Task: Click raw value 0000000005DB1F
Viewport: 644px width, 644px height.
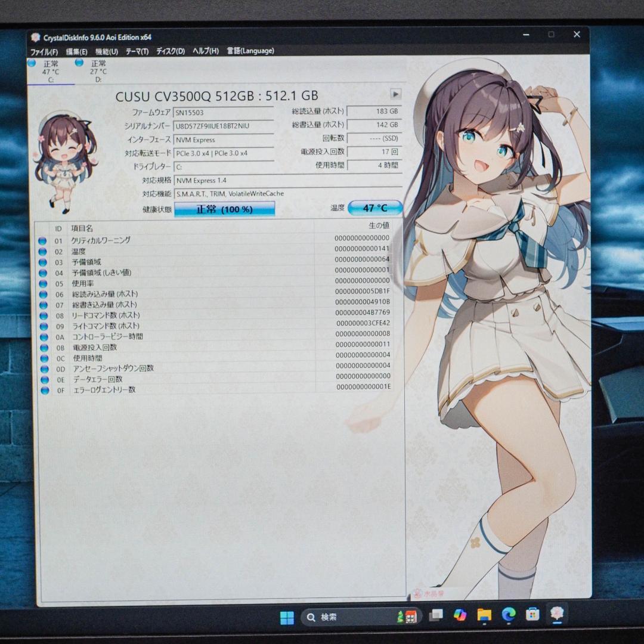Action: tap(363, 291)
